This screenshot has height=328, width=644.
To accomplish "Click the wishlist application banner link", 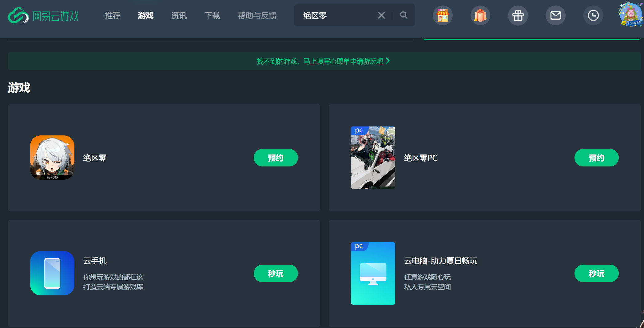I will click(324, 61).
